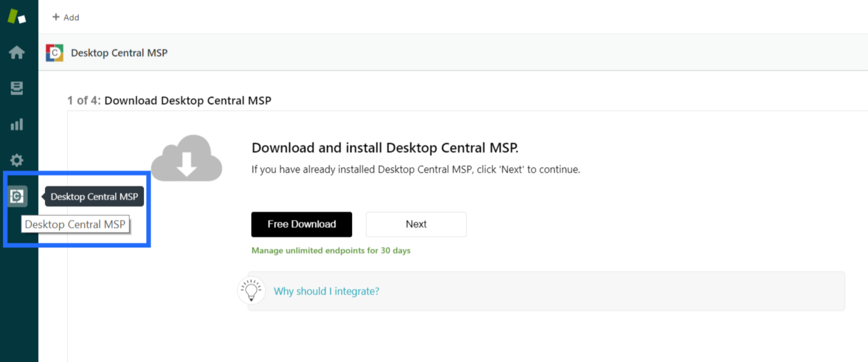Click the 'Desktop Central MSP' title in the banner
Viewport: 868px width, 362px height.
[x=119, y=53]
